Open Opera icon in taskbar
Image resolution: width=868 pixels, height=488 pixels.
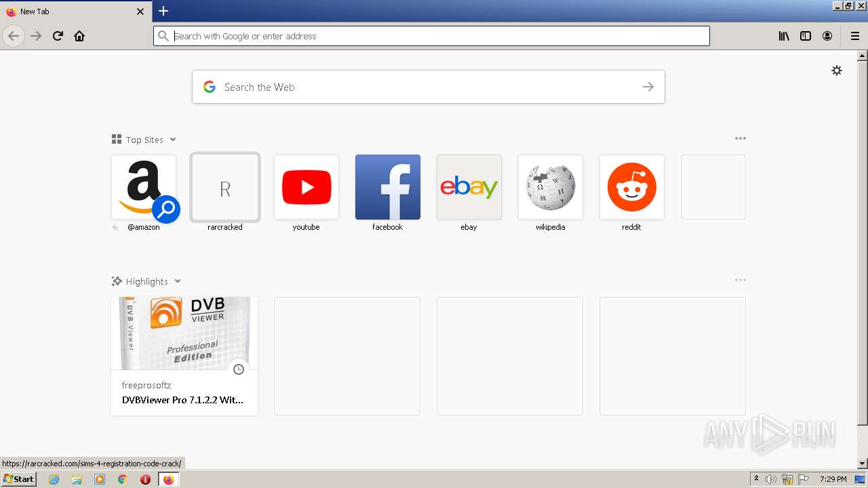[x=145, y=479]
